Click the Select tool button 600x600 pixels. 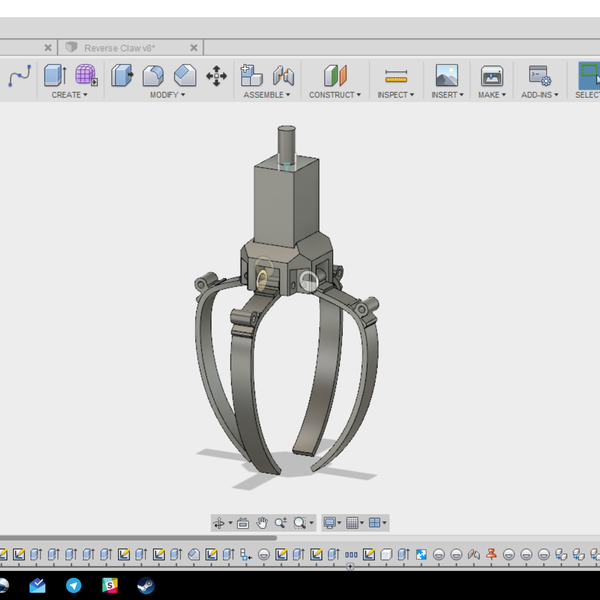tap(588, 76)
